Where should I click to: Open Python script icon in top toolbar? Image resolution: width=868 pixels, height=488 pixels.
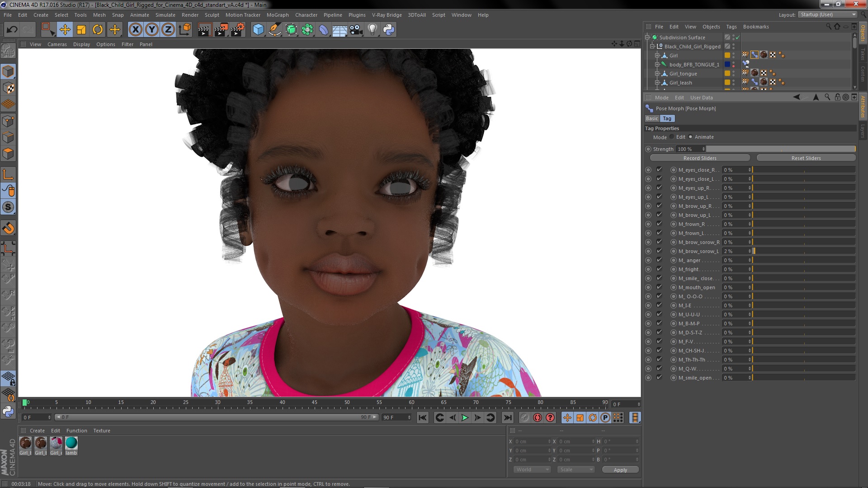pos(389,30)
